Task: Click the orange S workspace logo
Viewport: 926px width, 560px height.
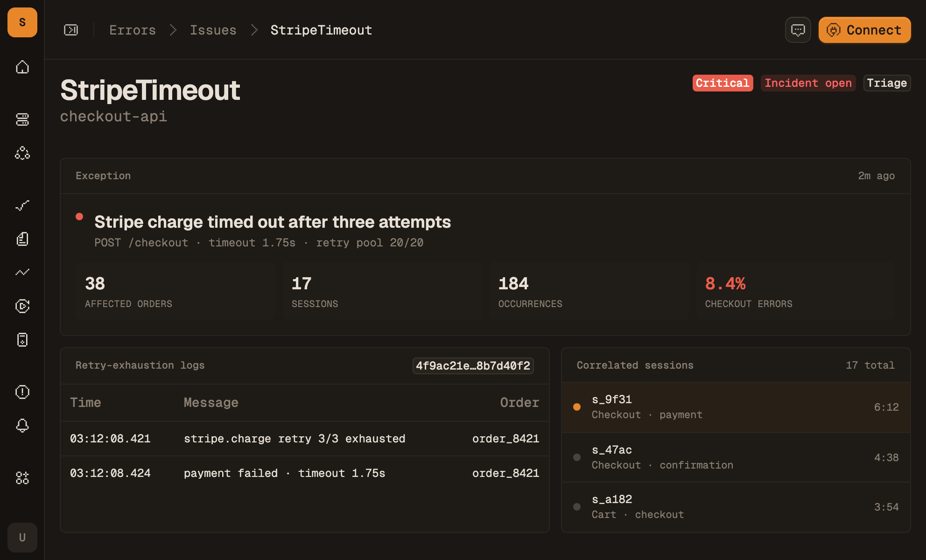Action: pos(22,22)
